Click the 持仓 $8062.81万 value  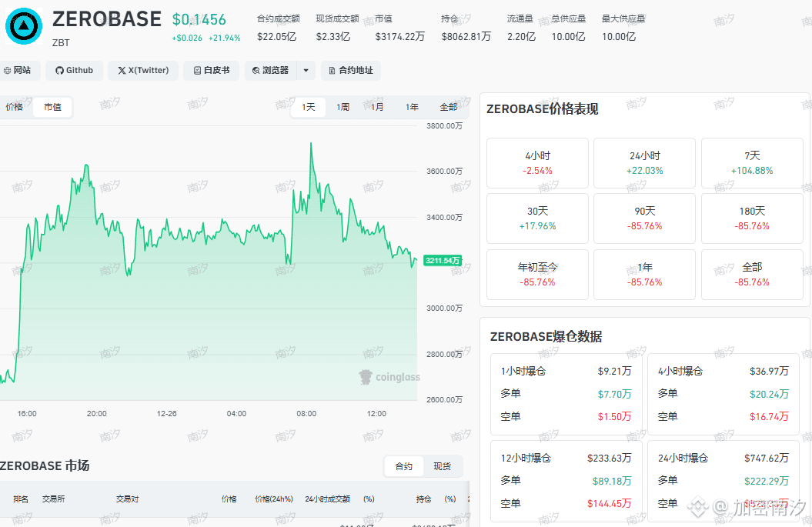[466, 37]
